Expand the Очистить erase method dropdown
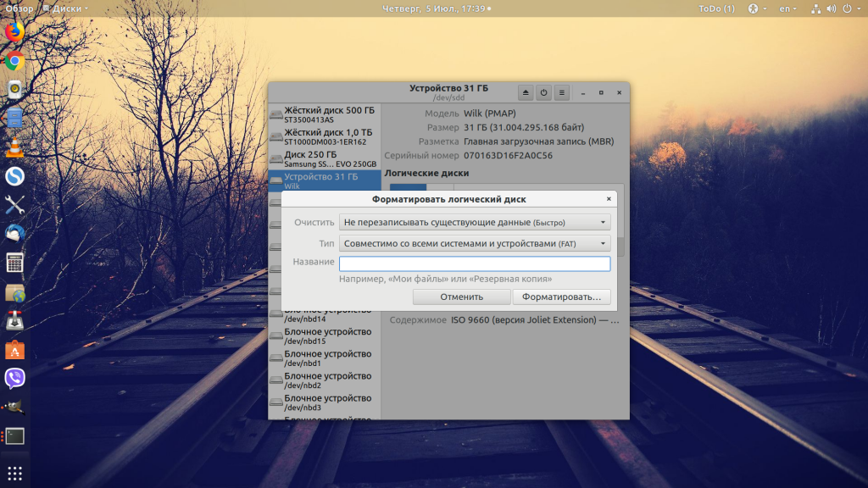Image resolution: width=868 pixels, height=488 pixels. point(475,223)
